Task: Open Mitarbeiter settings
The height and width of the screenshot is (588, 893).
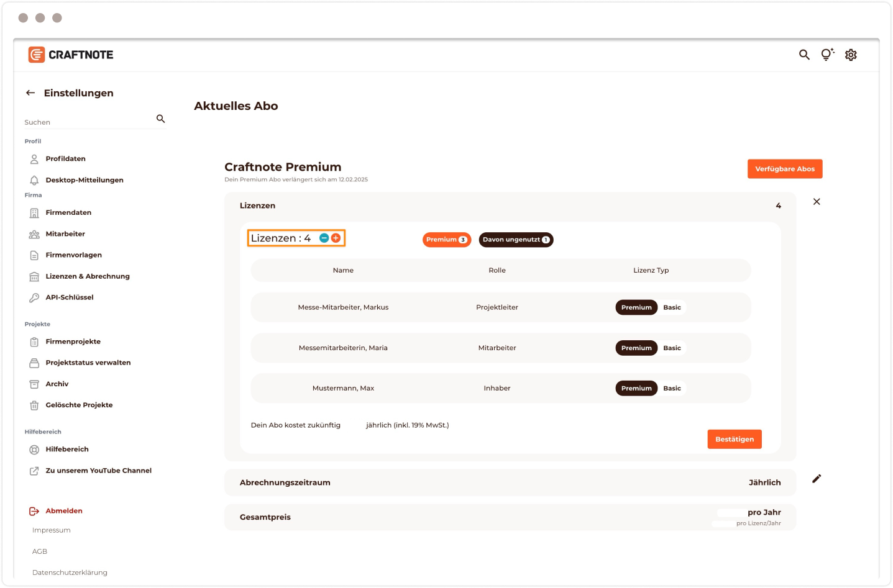Action: [x=65, y=234]
